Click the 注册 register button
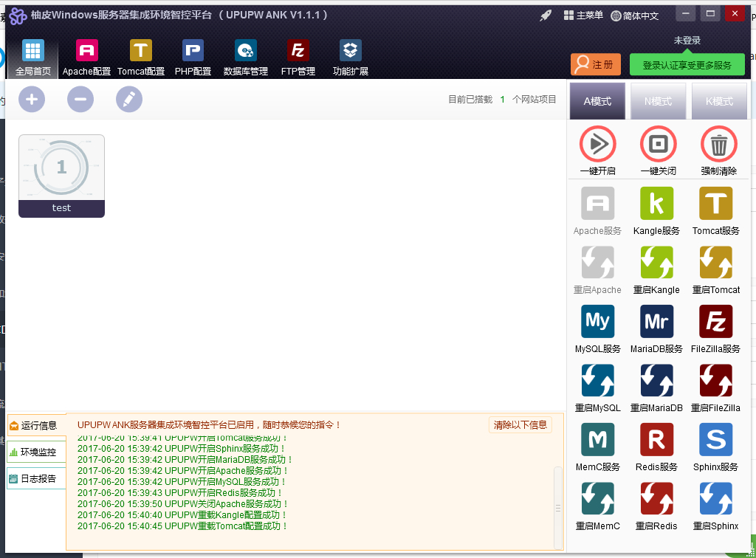The width and height of the screenshot is (756, 558). point(596,64)
